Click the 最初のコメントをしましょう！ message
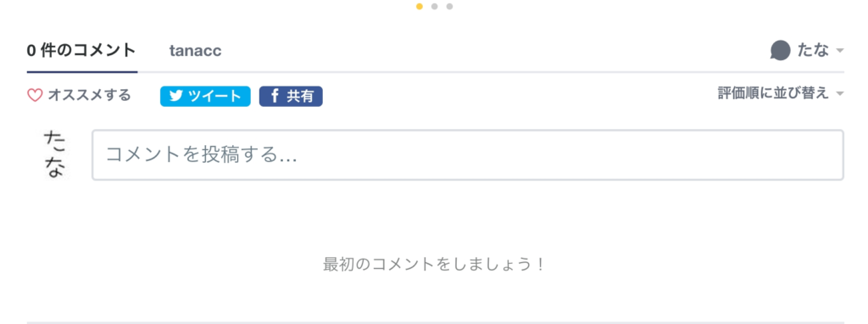 point(434,265)
